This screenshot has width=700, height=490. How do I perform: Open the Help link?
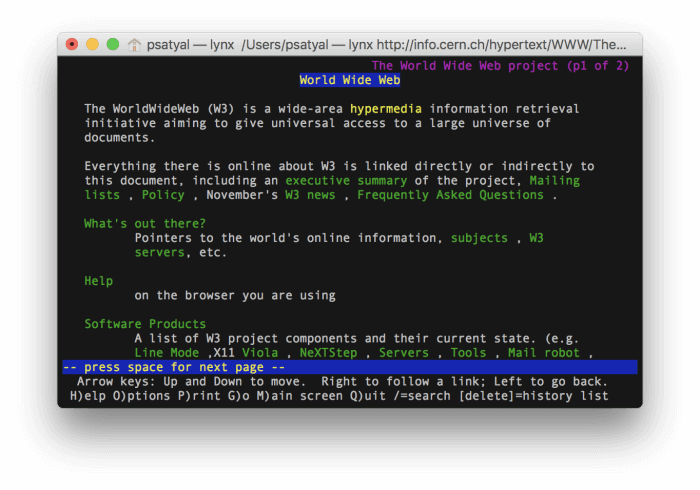[x=99, y=281]
